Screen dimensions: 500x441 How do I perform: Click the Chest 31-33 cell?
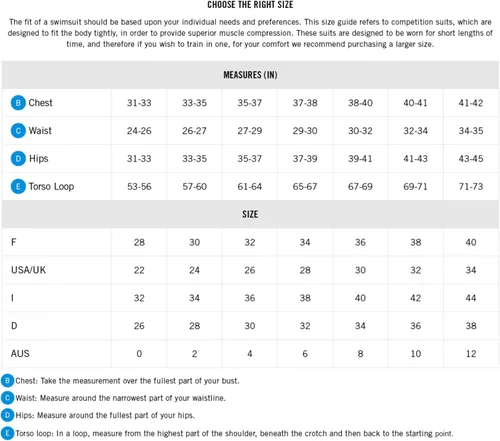click(139, 103)
